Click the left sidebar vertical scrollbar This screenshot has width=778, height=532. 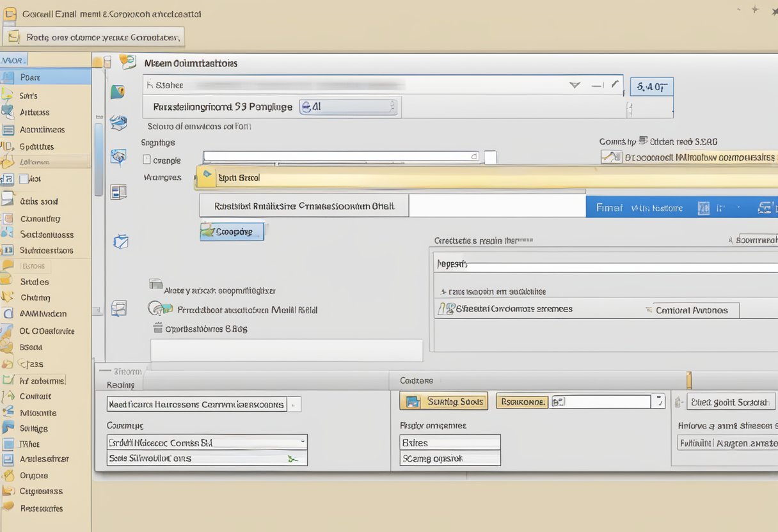coord(99,160)
